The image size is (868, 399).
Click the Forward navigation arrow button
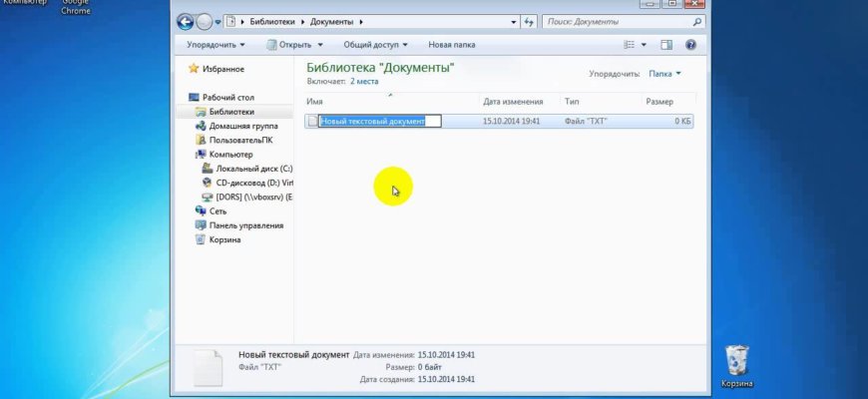tap(205, 21)
